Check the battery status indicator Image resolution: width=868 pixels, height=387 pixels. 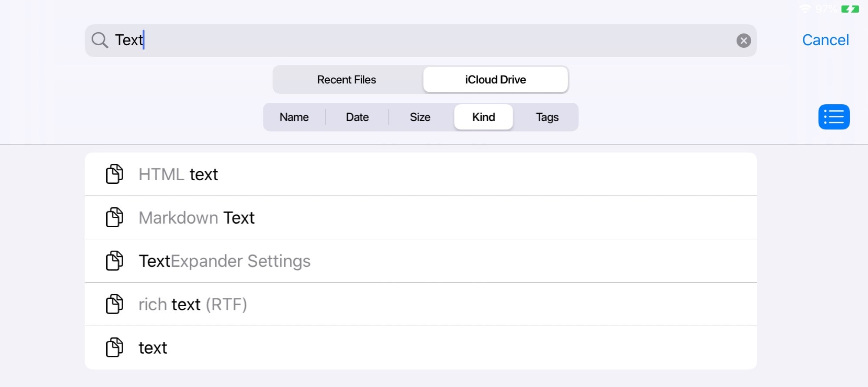tap(849, 9)
